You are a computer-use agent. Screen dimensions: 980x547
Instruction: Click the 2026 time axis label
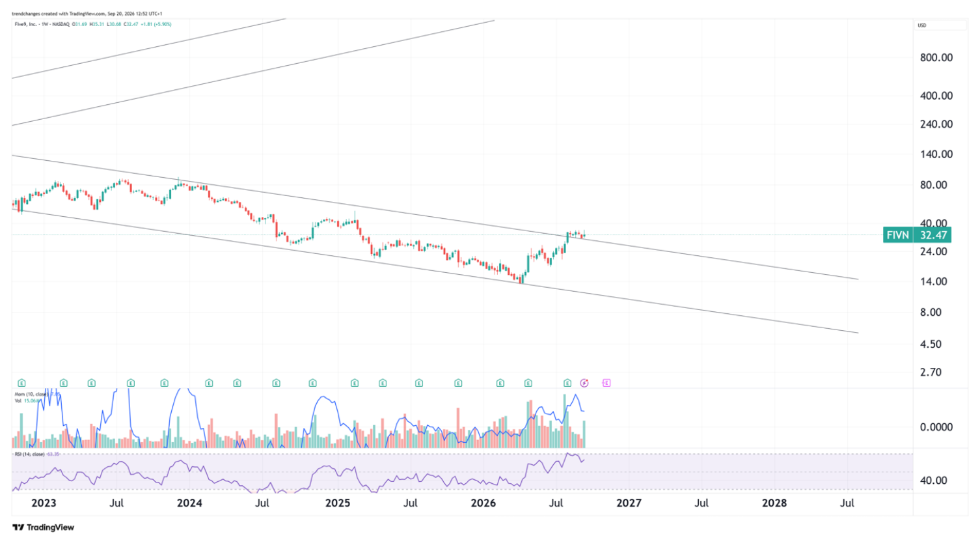tap(483, 503)
